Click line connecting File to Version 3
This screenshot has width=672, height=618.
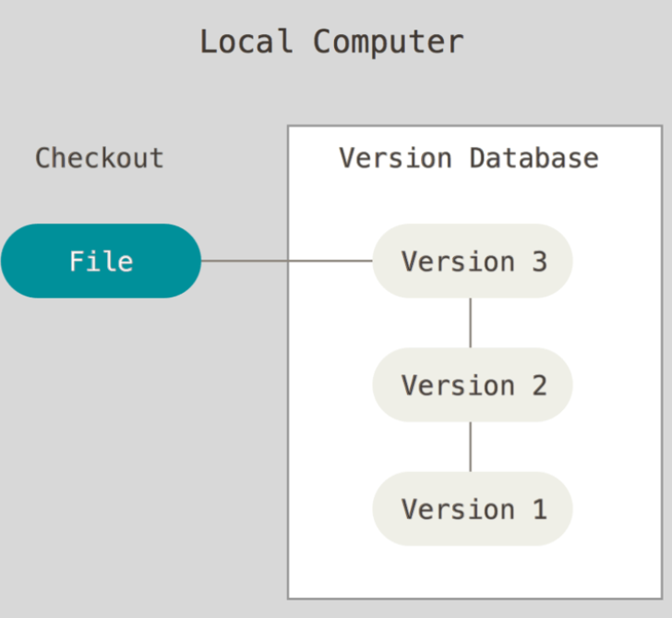coord(287,261)
